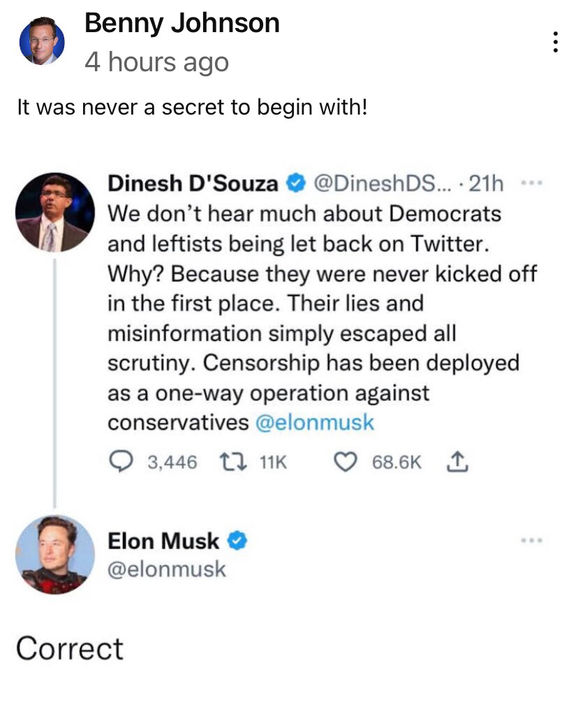This screenshot has height=728, width=578.
Task: Click the 4 hours ago timestamp
Action: (156, 63)
